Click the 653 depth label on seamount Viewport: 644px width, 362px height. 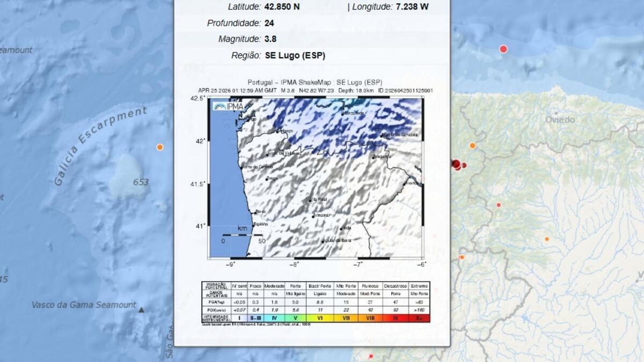[x=141, y=182]
